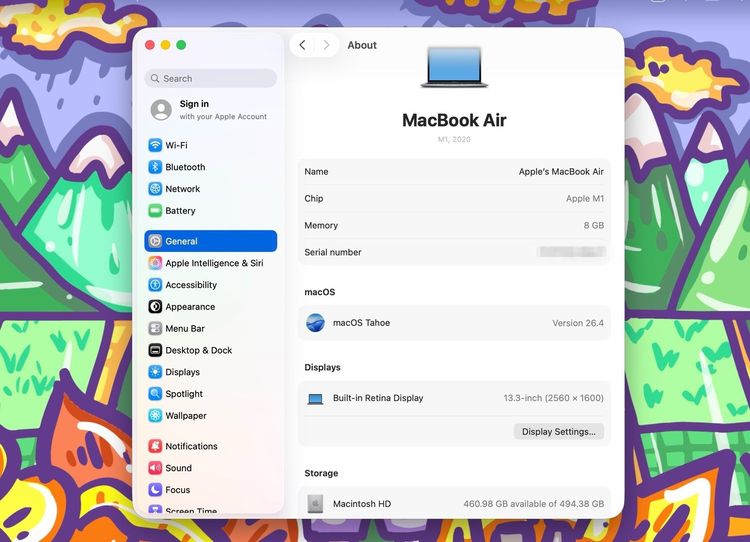Viewport: 750px width, 542px height.
Task: Click the Macintosh HD drive icon
Action: (315, 504)
